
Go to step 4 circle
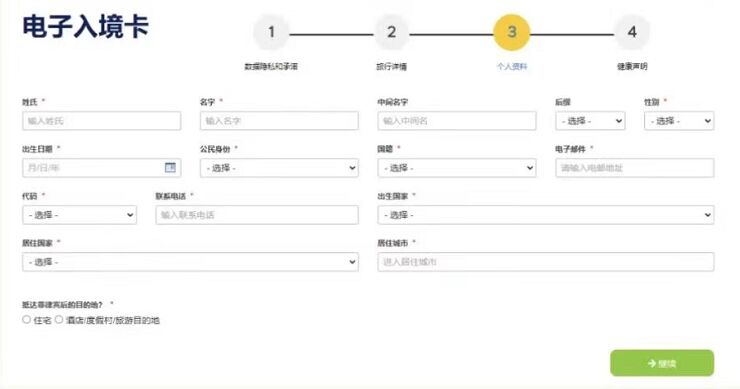[632, 32]
